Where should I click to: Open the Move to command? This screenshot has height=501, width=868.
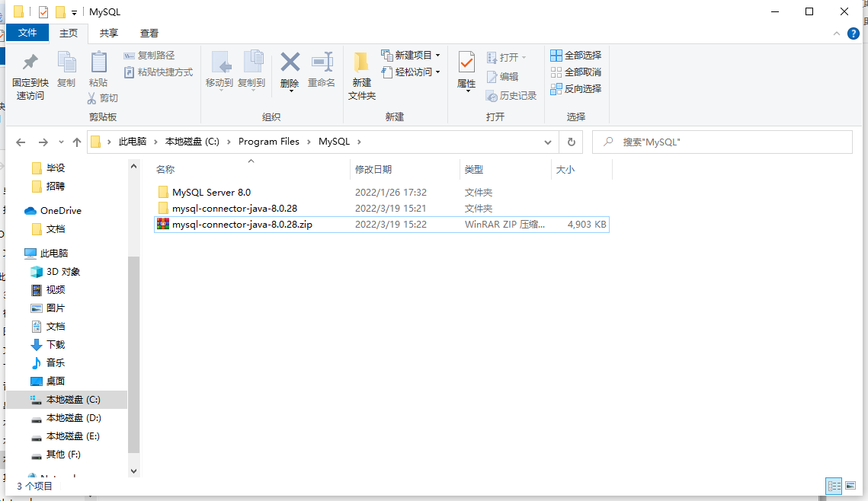(x=219, y=70)
